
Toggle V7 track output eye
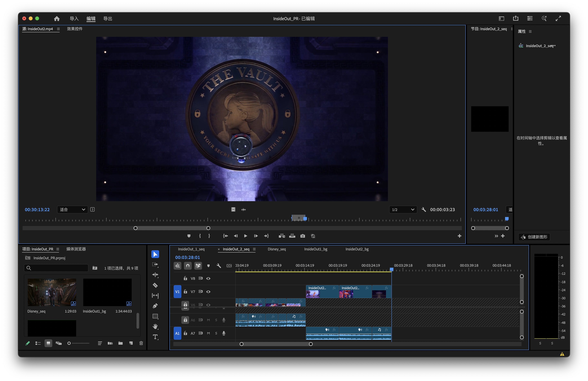tap(208, 292)
